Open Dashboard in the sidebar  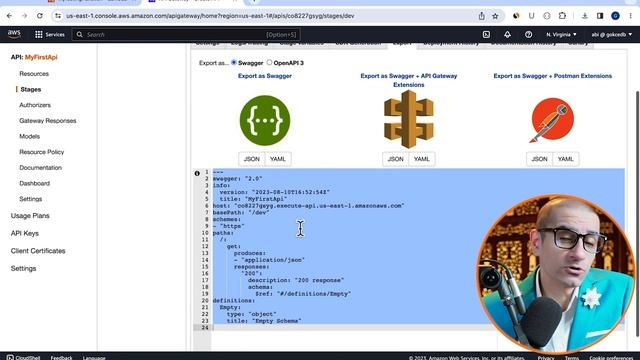click(x=34, y=184)
